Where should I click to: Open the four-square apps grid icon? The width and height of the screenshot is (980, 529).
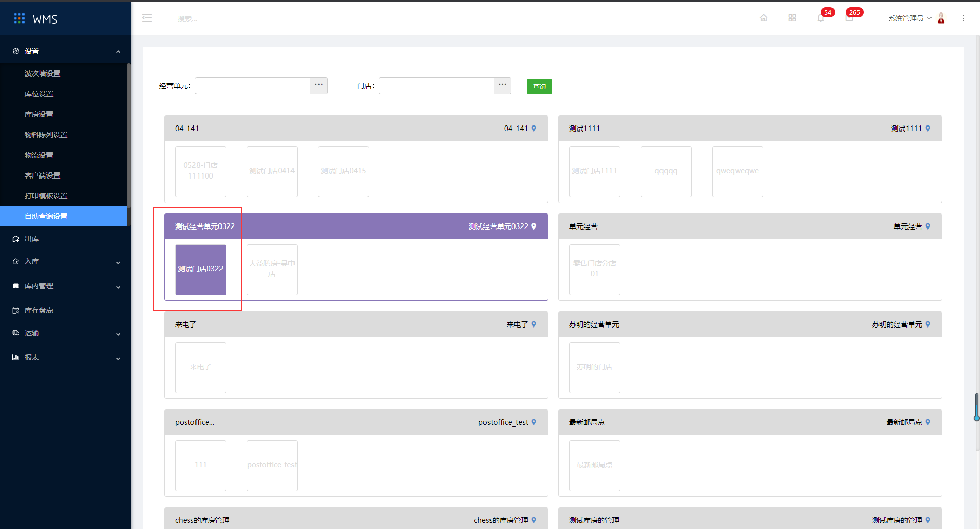[x=792, y=18]
